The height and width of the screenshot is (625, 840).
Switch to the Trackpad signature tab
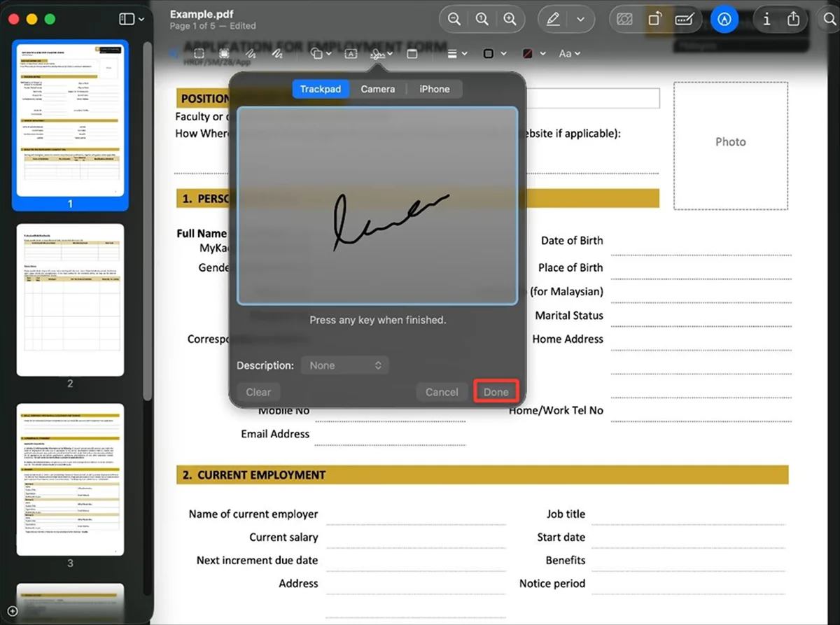click(x=321, y=89)
